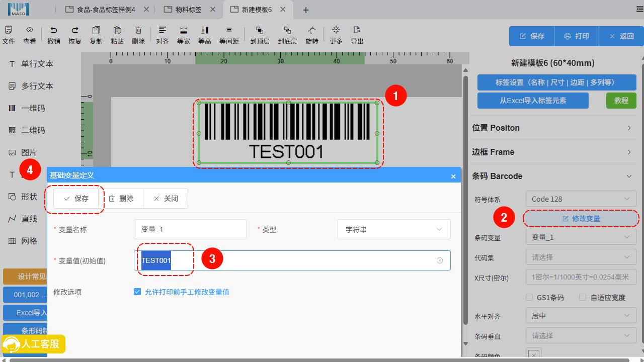Click the barcode color swatch
This screenshot has height=362, width=644.
pyautogui.click(x=534, y=354)
